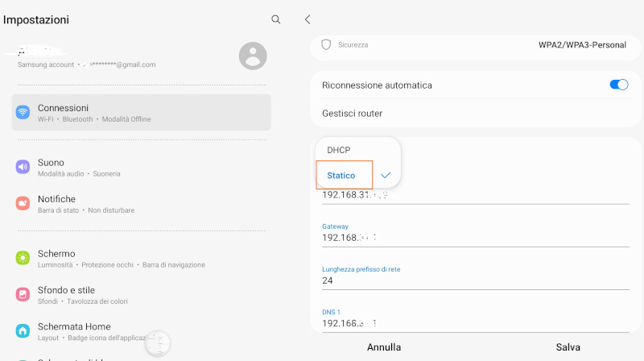644x361 pixels.
Task: Click the Schermata Home icon
Action: coord(23,330)
